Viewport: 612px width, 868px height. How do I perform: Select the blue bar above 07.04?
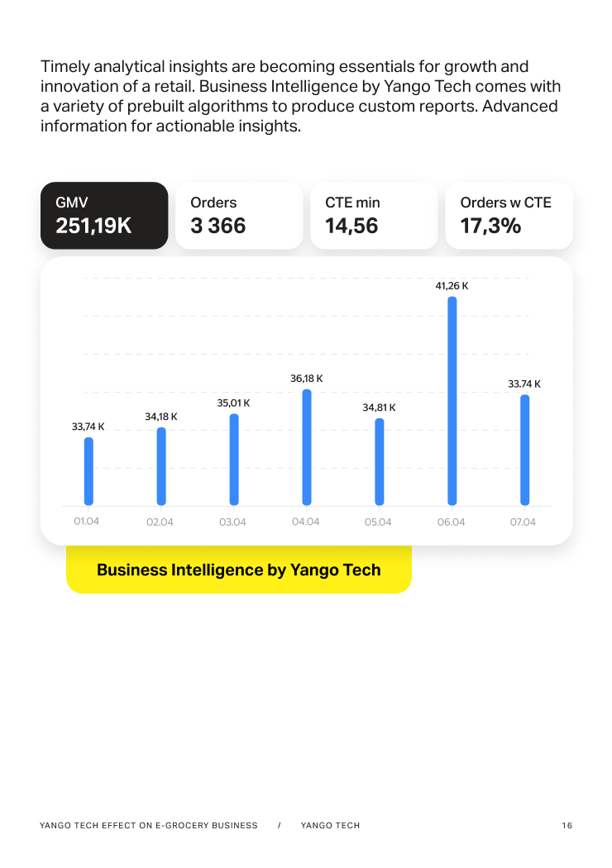click(x=525, y=450)
